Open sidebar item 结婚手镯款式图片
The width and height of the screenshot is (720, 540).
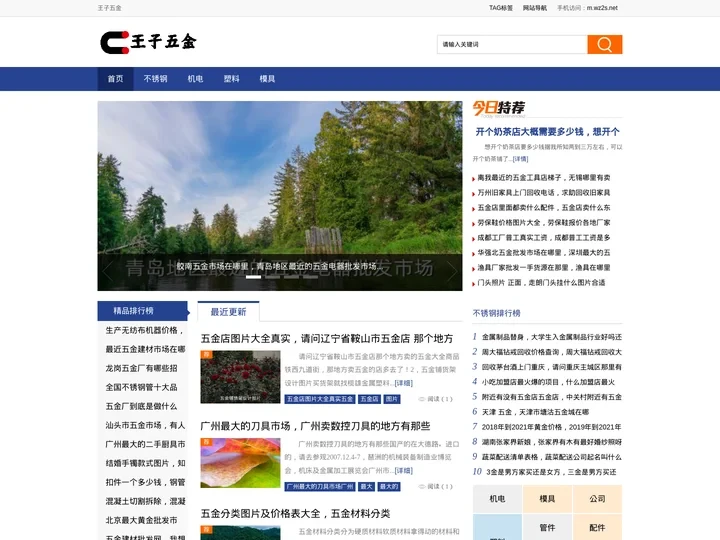pyautogui.click(x=145, y=463)
